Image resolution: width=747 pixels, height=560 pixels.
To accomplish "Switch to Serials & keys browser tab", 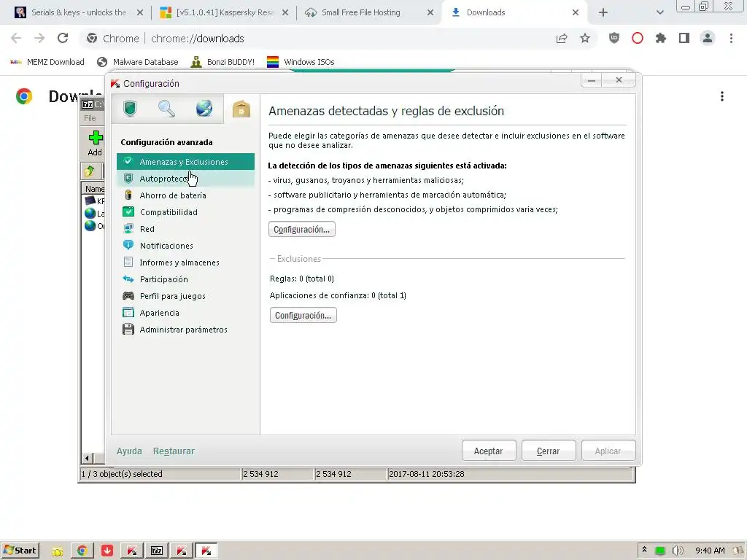I will point(79,12).
